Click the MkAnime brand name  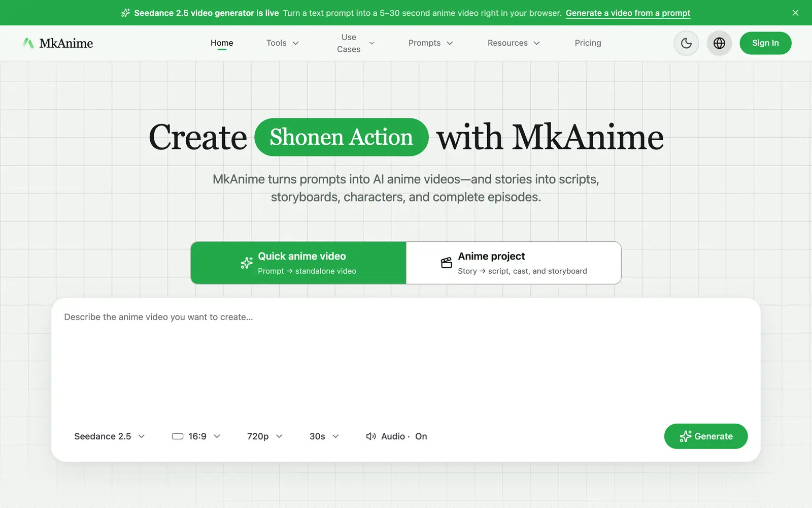66,43
